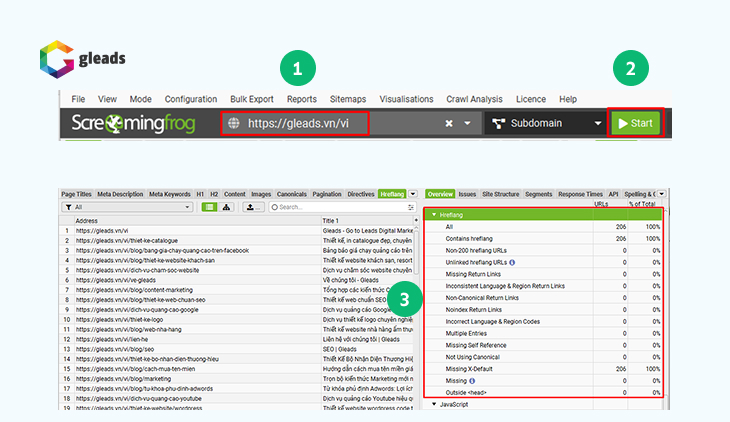Open the File menu
This screenshot has height=422, width=730.
[x=78, y=99]
